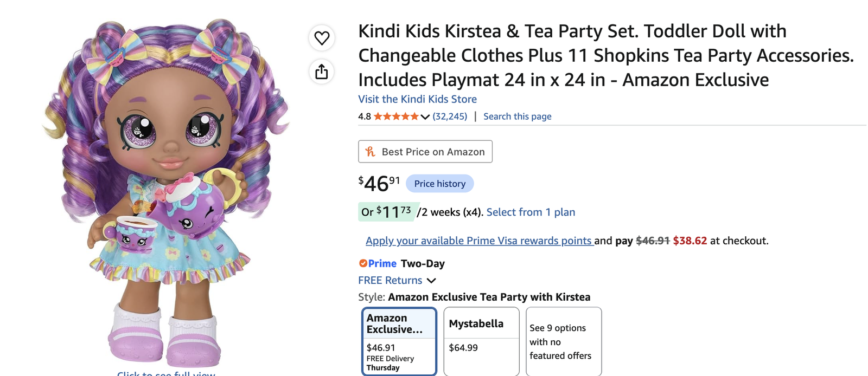Click the FREE Returns link
868x376 pixels.
[x=390, y=281]
